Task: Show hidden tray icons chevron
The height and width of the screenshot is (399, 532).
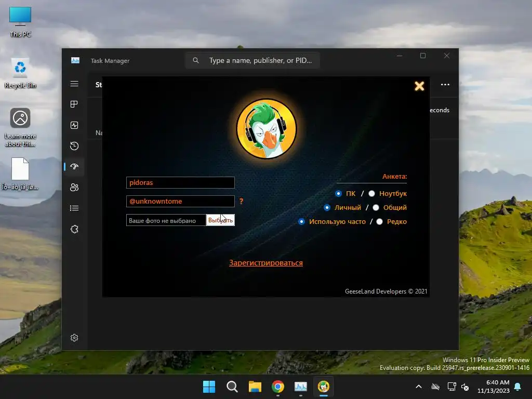Action: (419, 387)
